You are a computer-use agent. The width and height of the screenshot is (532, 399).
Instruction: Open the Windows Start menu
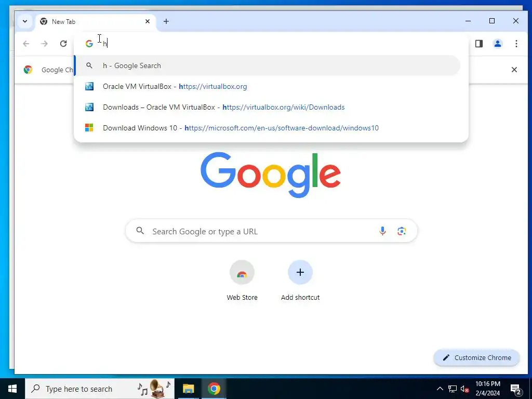(x=12, y=389)
